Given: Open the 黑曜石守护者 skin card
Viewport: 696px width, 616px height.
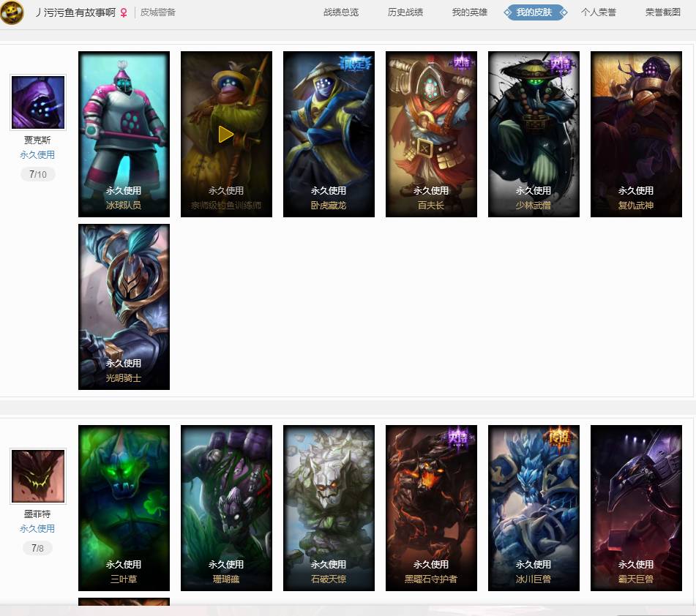Looking at the screenshot, I should point(432,508).
